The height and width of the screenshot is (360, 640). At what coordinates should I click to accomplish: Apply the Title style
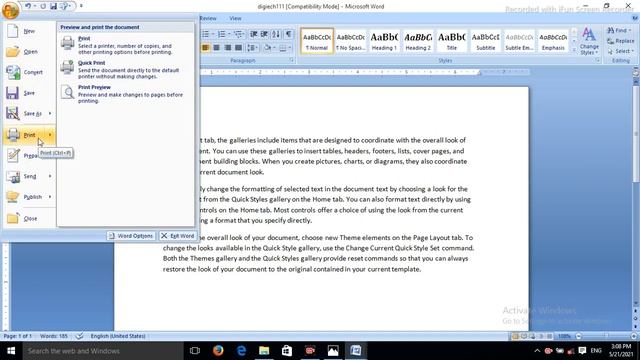pyautogui.click(x=452, y=41)
